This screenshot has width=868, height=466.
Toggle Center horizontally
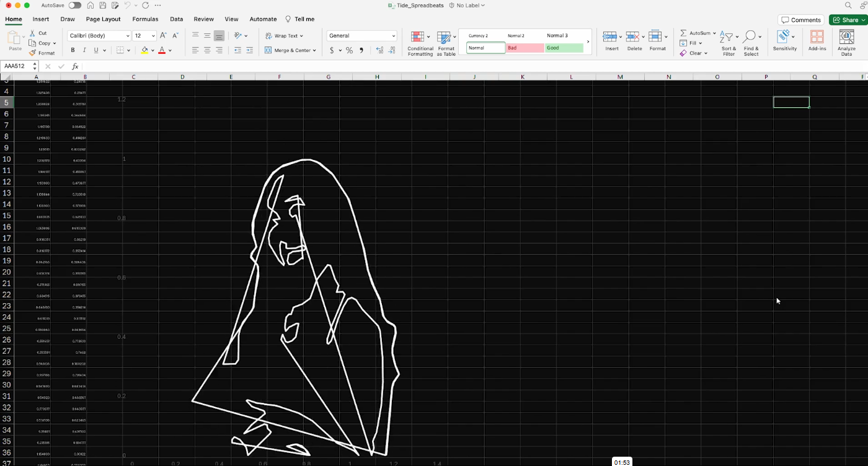pyautogui.click(x=207, y=50)
